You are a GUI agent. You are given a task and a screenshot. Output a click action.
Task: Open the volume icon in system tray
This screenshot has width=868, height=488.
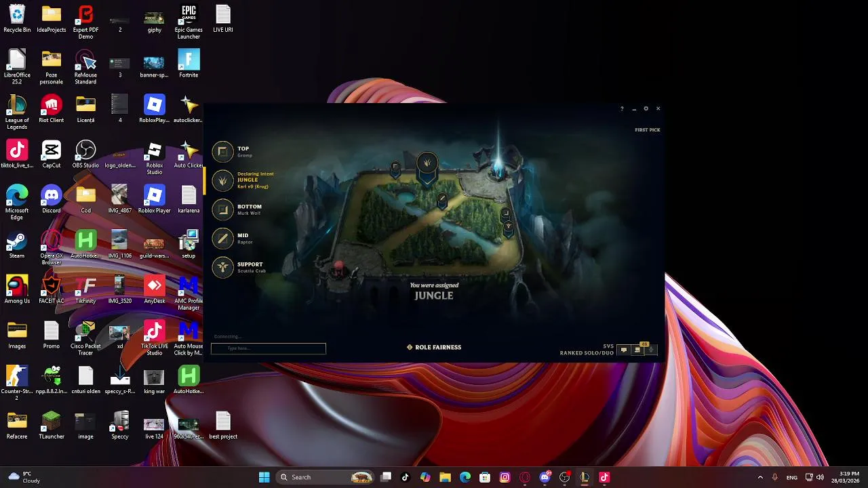click(821, 477)
